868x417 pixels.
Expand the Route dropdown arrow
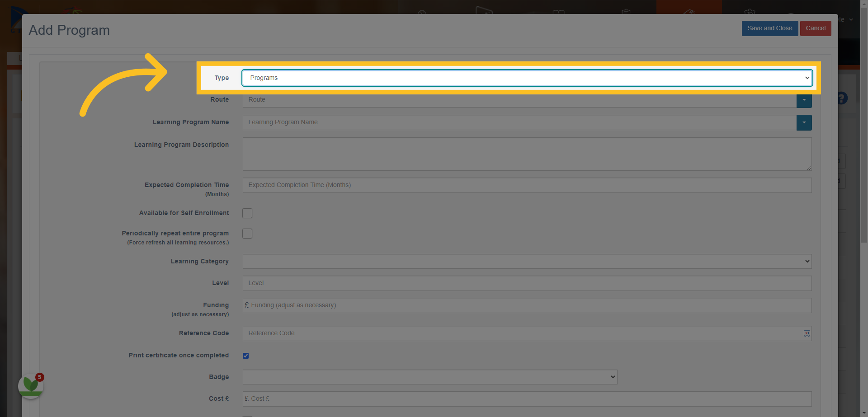804,100
